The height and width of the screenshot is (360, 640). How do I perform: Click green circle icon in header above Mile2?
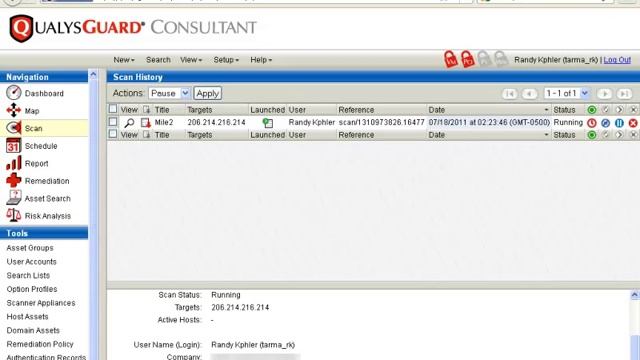point(591,109)
